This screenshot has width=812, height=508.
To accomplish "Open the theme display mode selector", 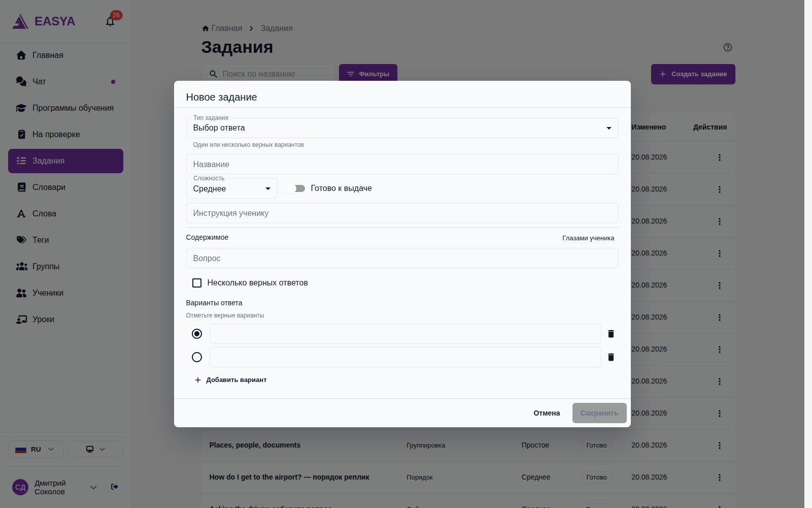I will tap(95, 449).
